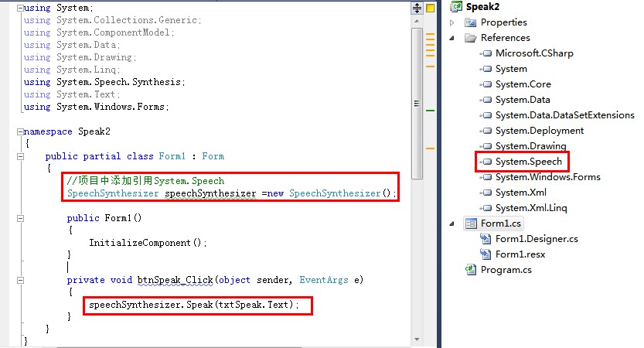Select System.Xml.Linq reference
This screenshot has width=644, height=348.
[531, 208]
